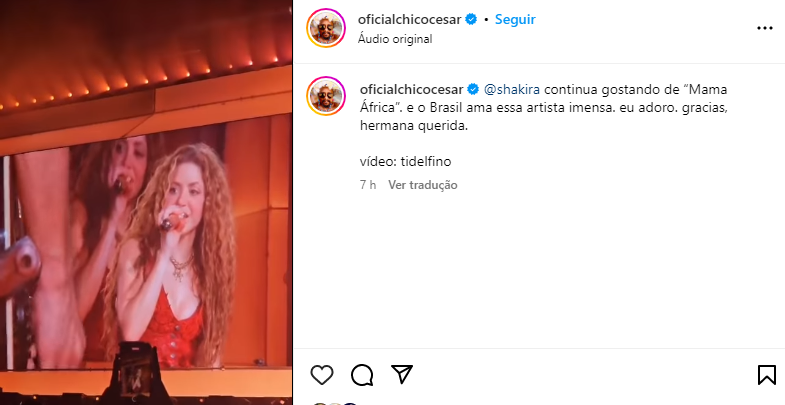Click the verified badge in the header
This screenshot has width=785, height=405.
click(x=471, y=20)
